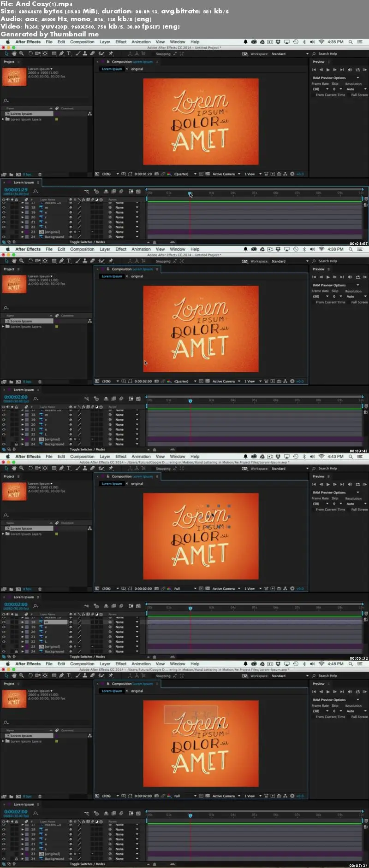The height and width of the screenshot is (868, 369).
Task: Pick the Zoom tool in the 4:43 PM frame
Action: 22,469
